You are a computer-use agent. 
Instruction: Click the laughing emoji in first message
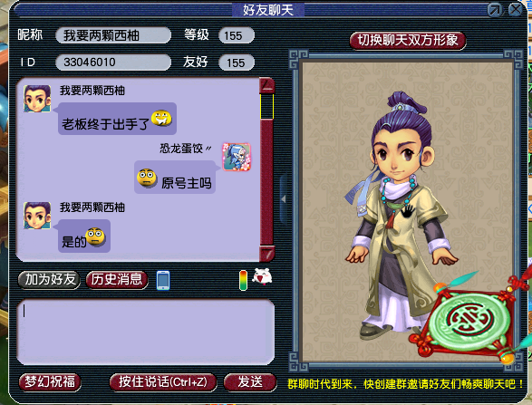tap(161, 118)
